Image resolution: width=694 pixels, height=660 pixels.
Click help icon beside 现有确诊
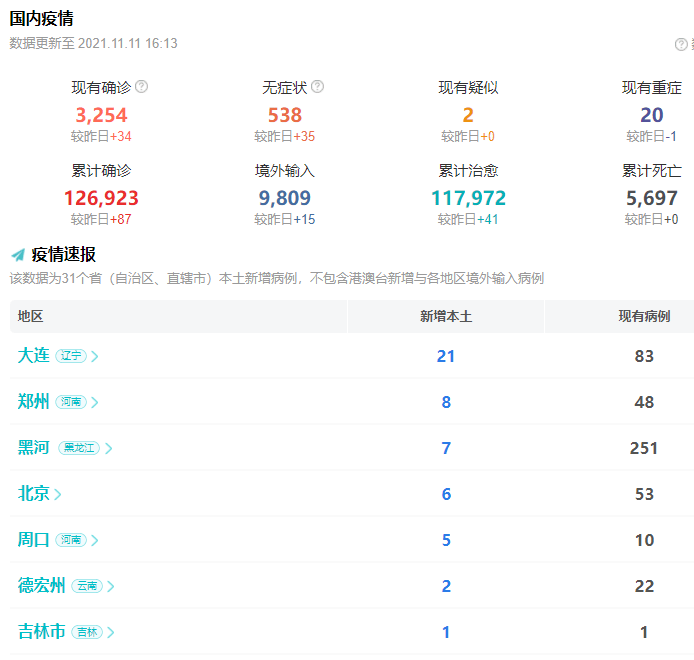[x=141, y=87]
